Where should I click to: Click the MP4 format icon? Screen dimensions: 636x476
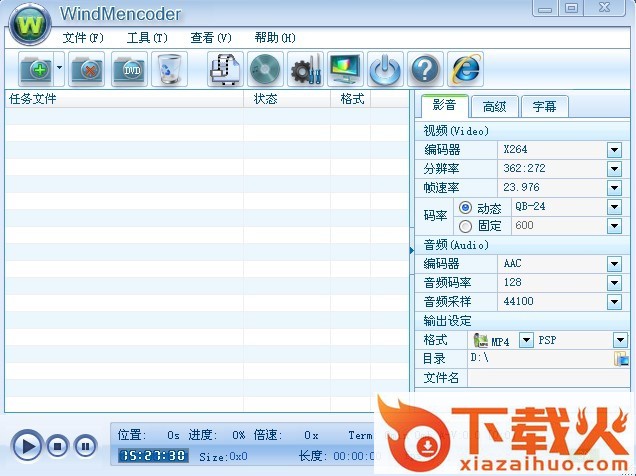point(481,340)
